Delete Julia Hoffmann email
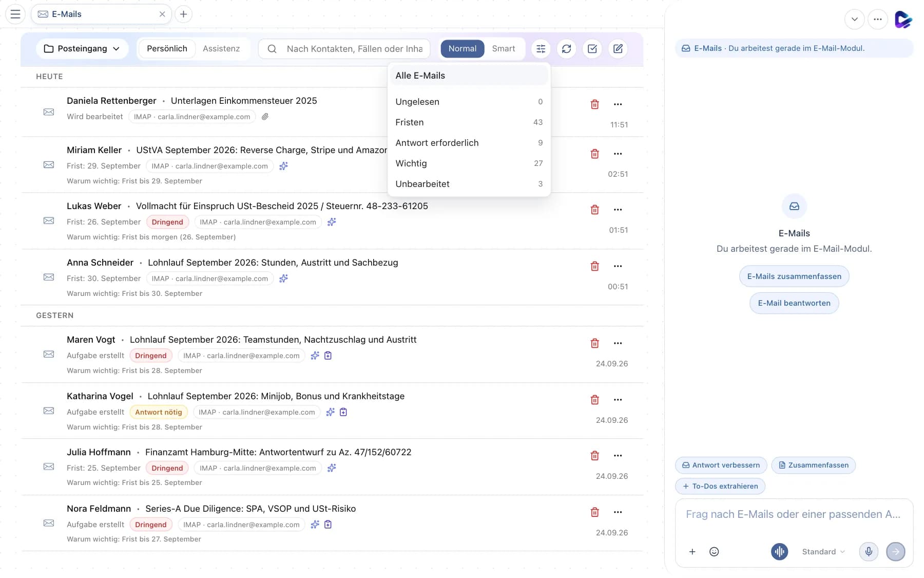This screenshot has width=924, height=578. pyautogui.click(x=595, y=456)
